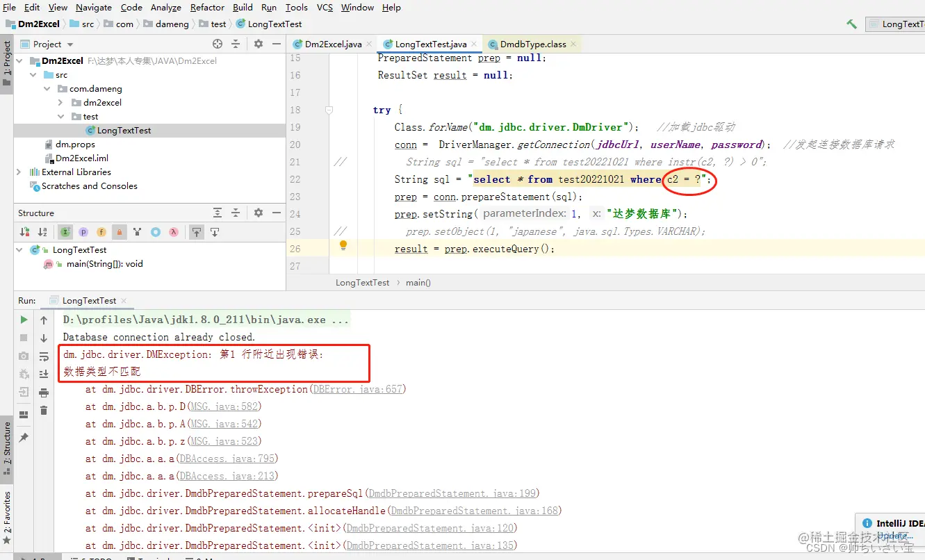Pin the Run tab
925x560 pixels.
click(x=24, y=437)
